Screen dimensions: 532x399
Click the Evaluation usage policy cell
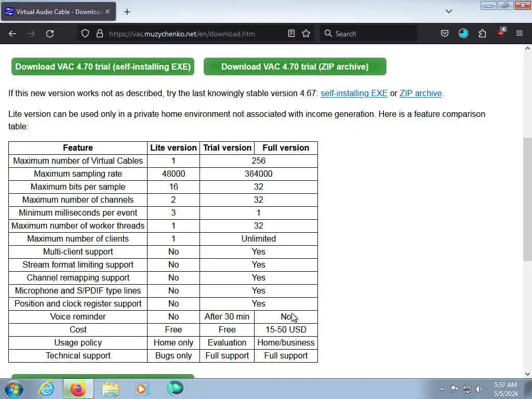click(227, 343)
